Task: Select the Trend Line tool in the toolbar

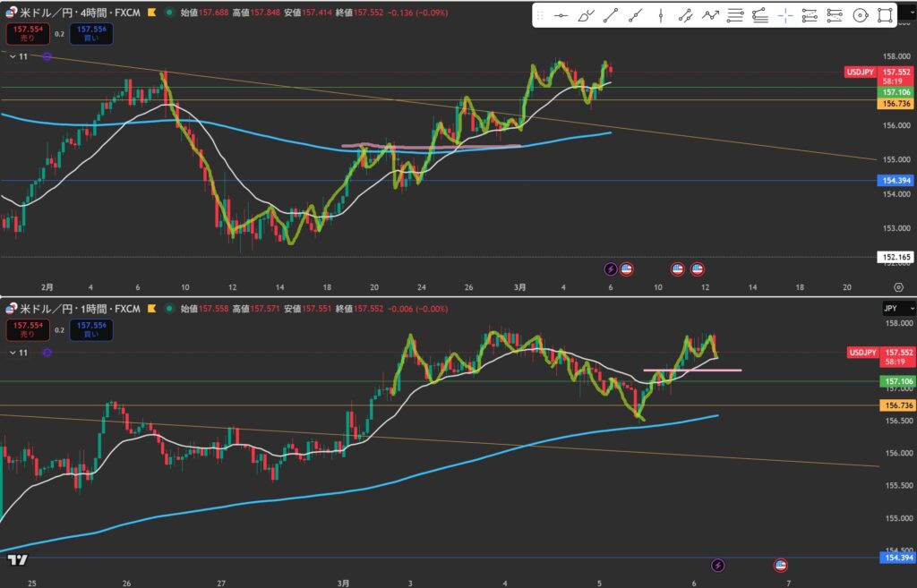Action: tap(611, 15)
